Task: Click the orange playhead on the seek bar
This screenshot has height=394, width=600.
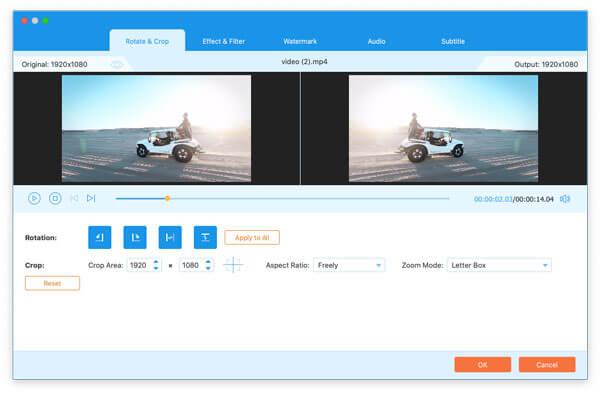Action: (x=167, y=198)
